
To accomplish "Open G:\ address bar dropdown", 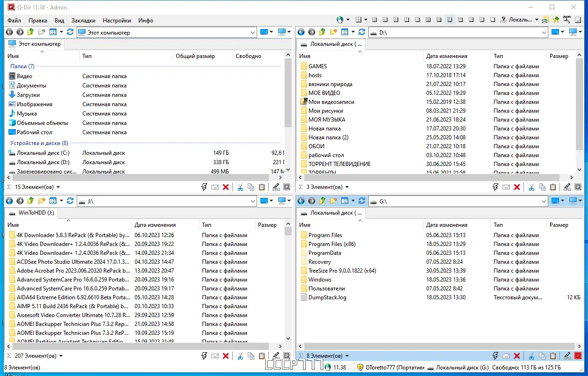I will pyautogui.click(x=544, y=201).
